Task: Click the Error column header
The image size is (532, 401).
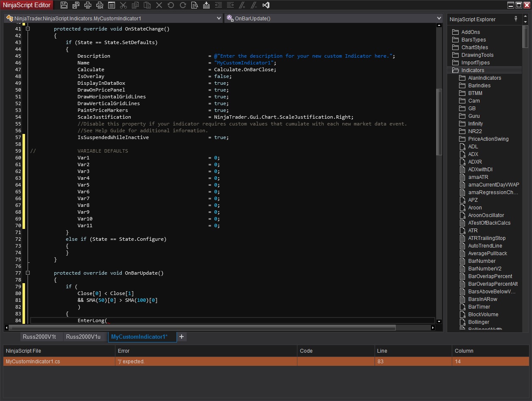Action: click(206, 351)
